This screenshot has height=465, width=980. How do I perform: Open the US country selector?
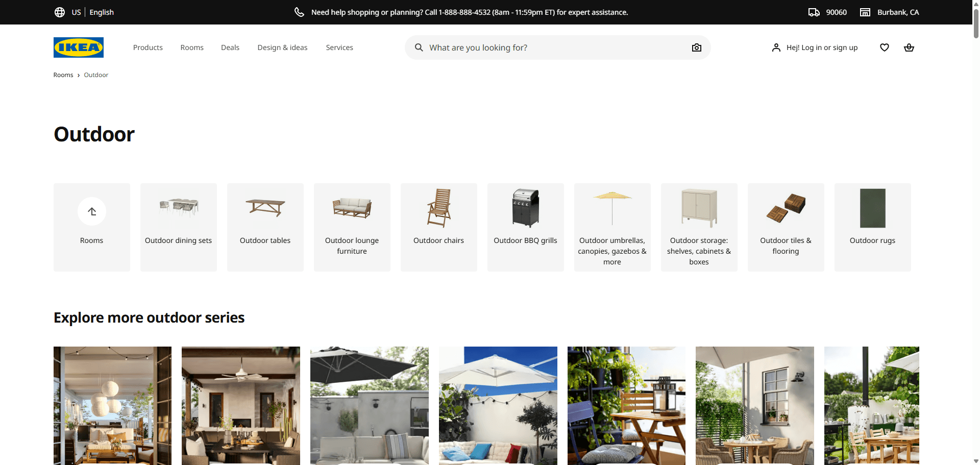[76, 12]
